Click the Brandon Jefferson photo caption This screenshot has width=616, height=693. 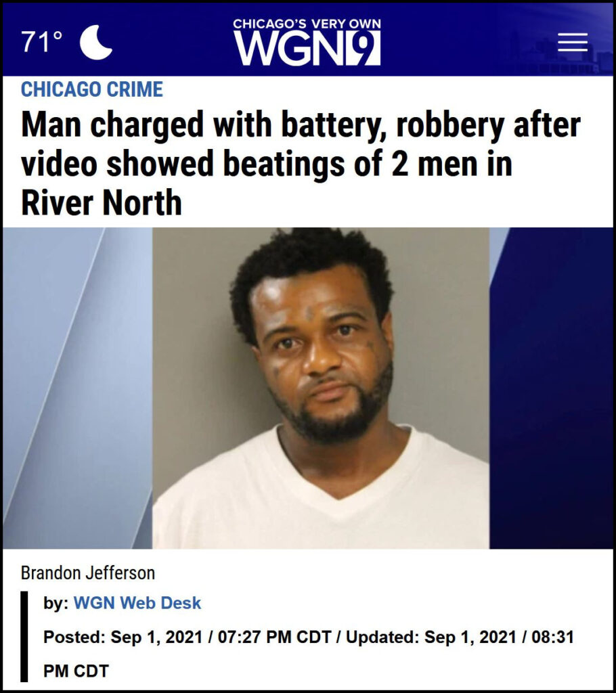click(x=88, y=573)
